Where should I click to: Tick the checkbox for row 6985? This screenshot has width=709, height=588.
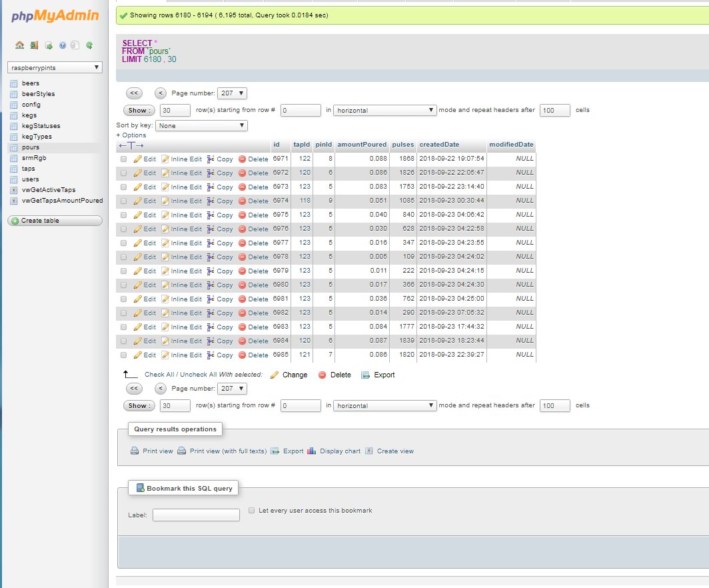point(123,355)
